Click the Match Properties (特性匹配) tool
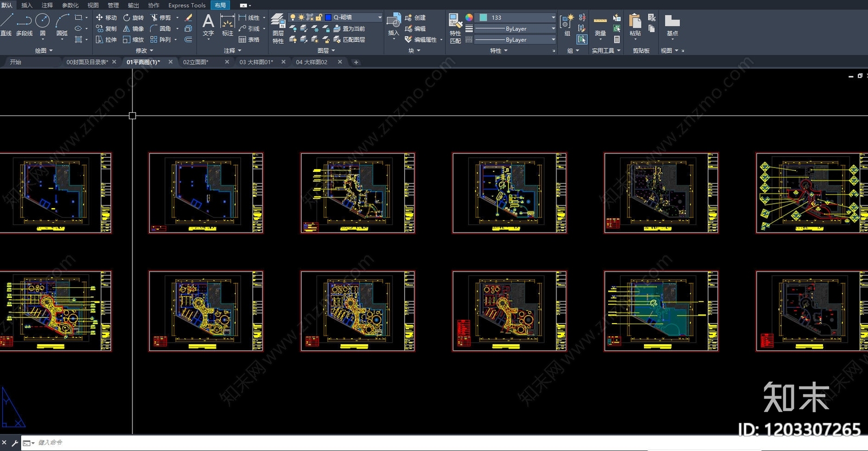The height and width of the screenshot is (451, 868). [x=455, y=28]
